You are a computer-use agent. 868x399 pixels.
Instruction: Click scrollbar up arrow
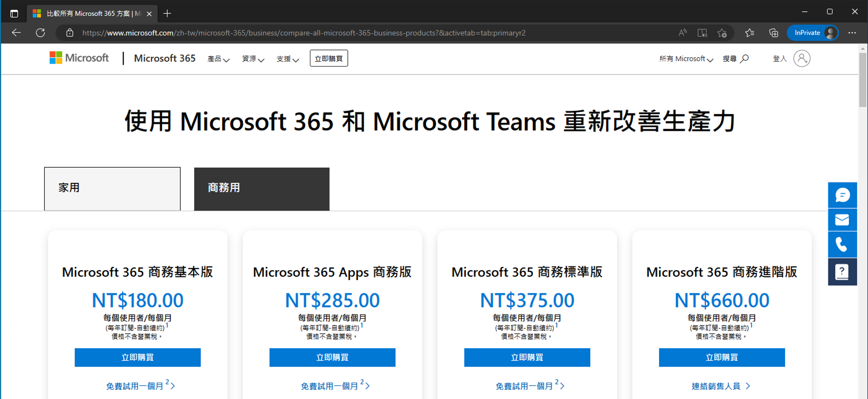(x=863, y=48)
